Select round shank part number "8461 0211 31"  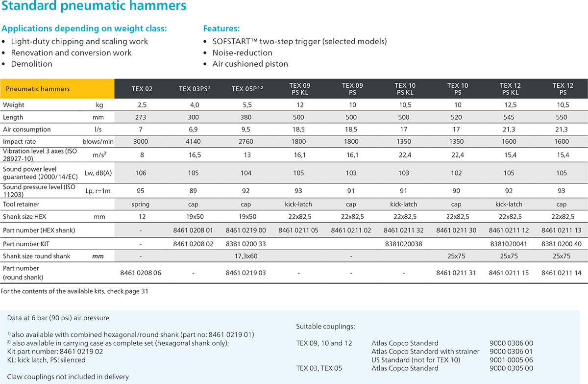pyautogui.click(x=457, y=273)
